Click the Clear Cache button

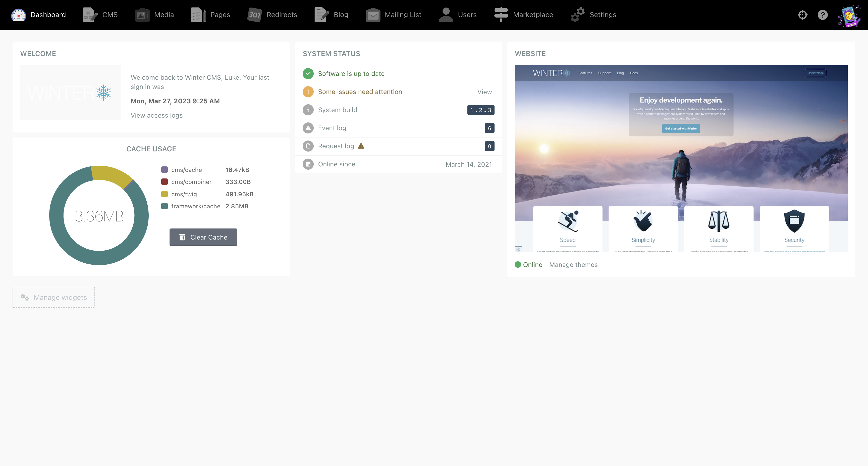point(203,237)
